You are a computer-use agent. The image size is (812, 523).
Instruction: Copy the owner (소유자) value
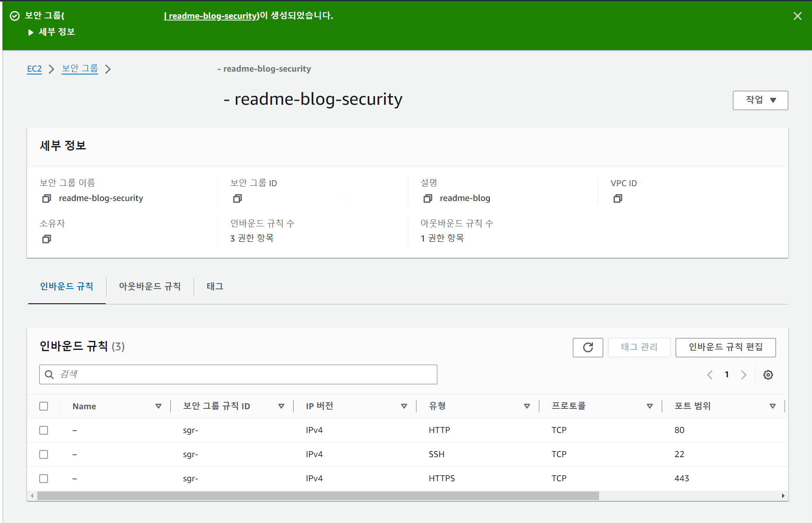tap(47, 239)
